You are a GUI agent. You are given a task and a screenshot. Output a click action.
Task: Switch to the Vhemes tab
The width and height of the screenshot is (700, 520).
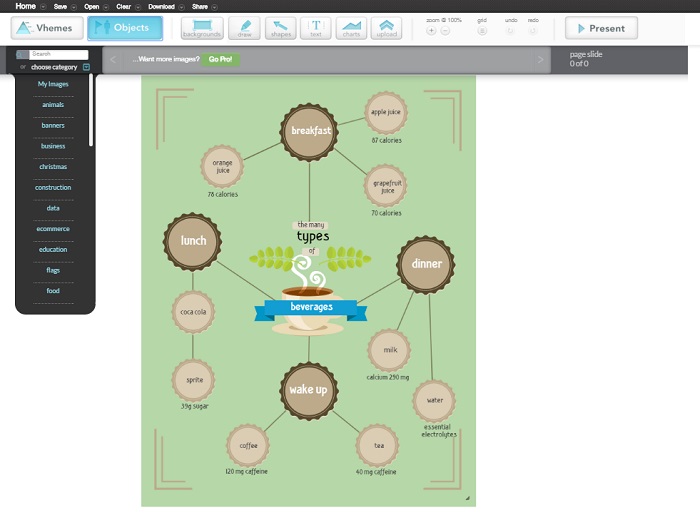(x=47, y=28)
